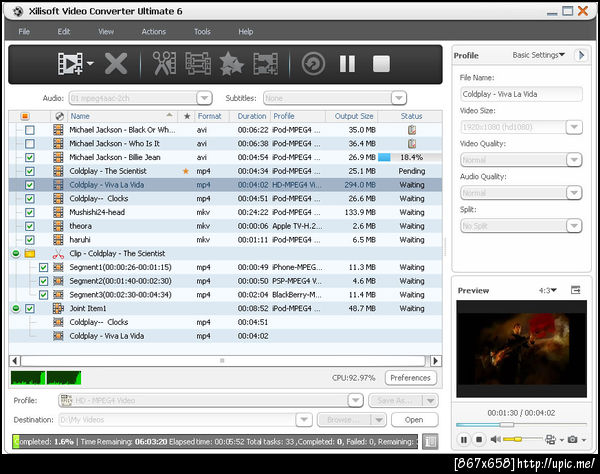
Task: Click the Save As... button
Action: 395,401
